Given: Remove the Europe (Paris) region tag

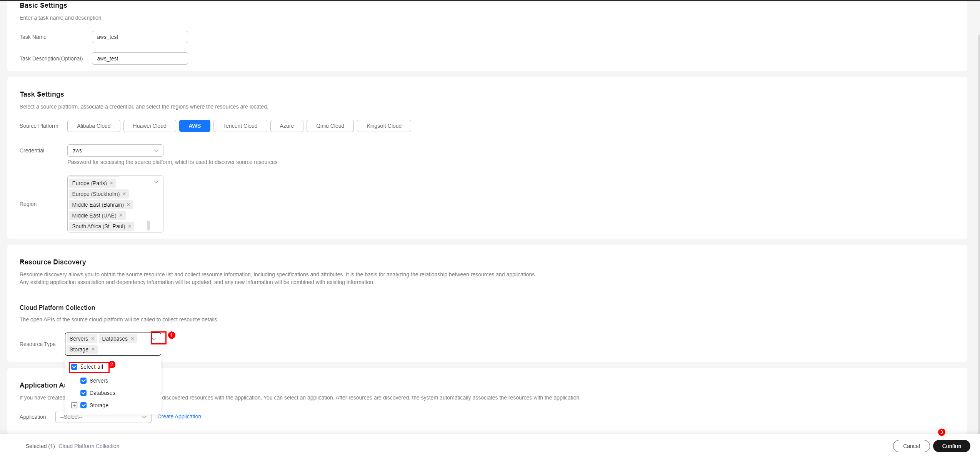Looking at the screenshot, I should 112,183.
